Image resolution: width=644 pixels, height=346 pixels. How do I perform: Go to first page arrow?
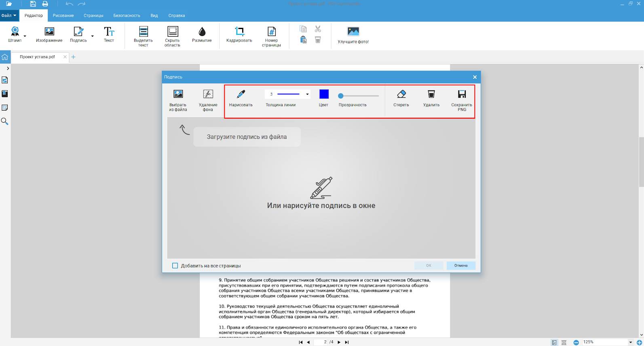[300, 342]
